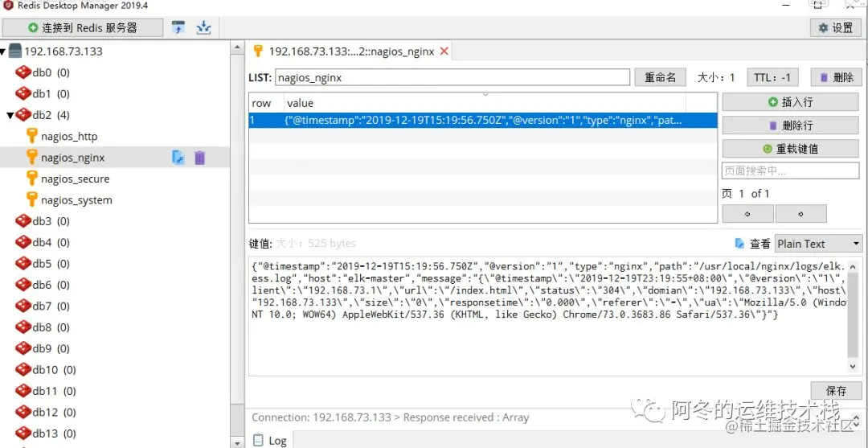Viewport: 868px width, 448px height.
Task: Select row 1 in the value table
Action: tap(483, 120)
